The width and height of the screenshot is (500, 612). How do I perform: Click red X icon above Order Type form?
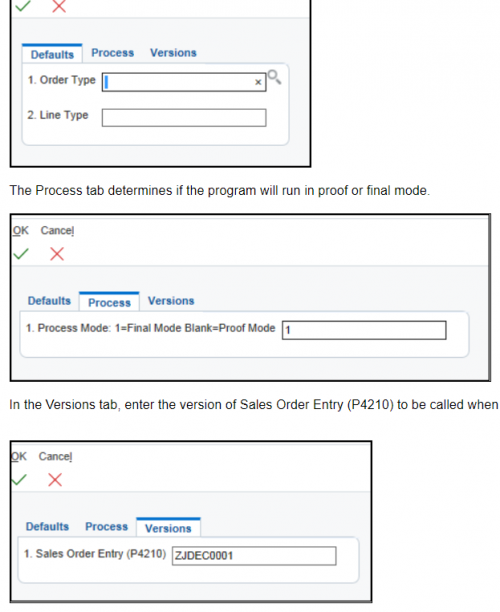(59, 5)
